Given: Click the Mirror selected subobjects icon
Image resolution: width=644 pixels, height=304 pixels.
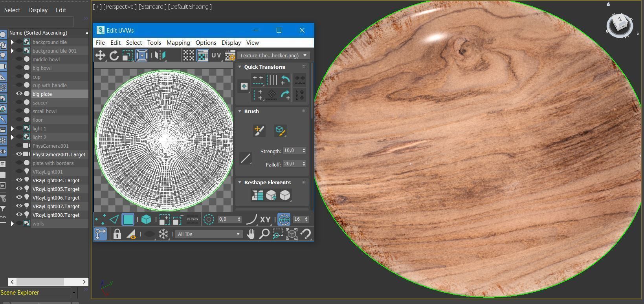Looking at the screenshot, I should click(160, 55).
